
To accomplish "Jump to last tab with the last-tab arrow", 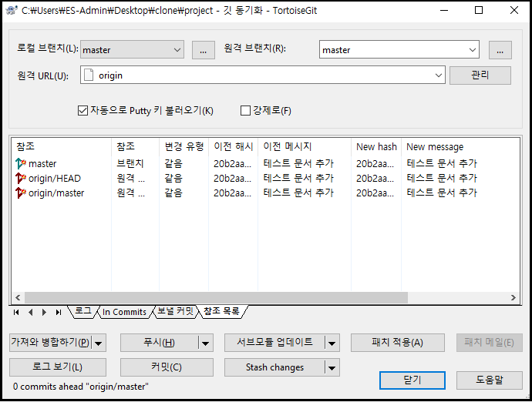I will pyautogui.click(x=59, y=312).
